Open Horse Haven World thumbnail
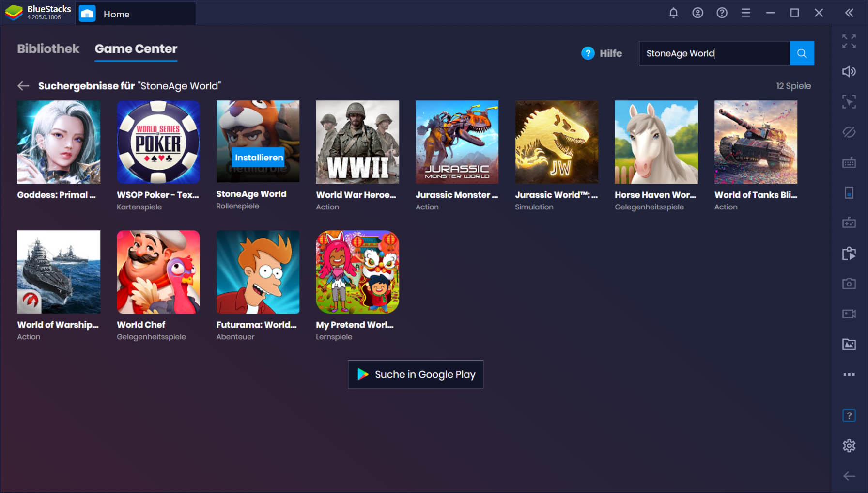The image size is (868, 493). 656,142
